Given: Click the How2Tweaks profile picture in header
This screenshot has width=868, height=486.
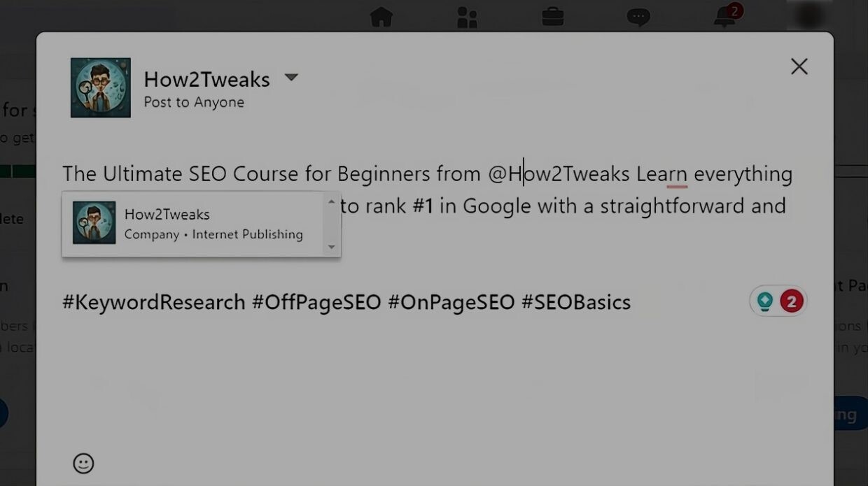Looking at the screenshot, I should pyautogui.click(x=101, y=87).
